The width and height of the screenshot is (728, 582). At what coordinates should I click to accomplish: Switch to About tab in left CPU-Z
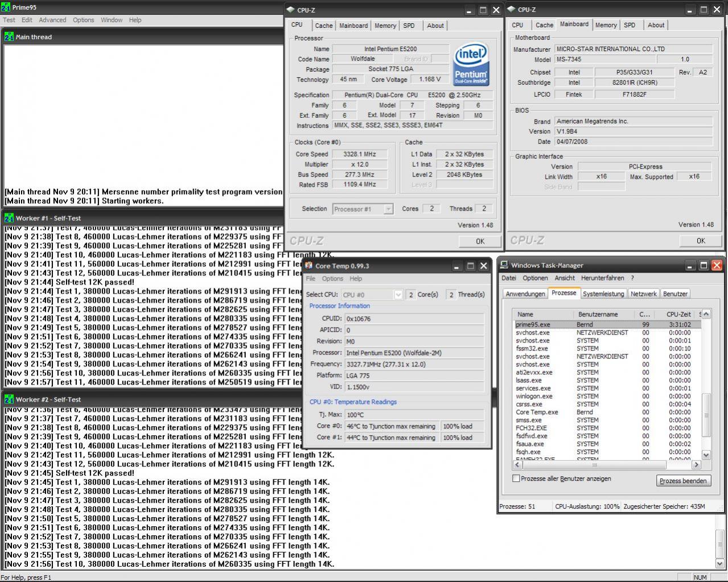tap(435, 26)
